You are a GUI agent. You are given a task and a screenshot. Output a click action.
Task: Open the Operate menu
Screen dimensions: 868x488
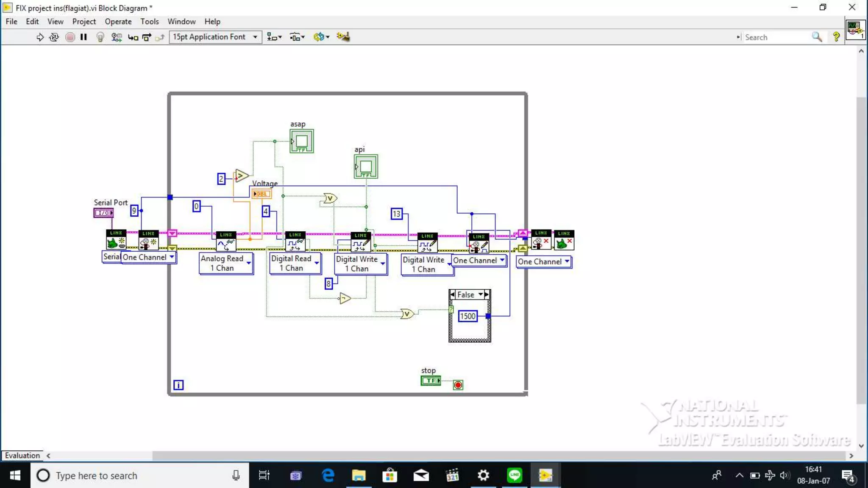(118, 22)
